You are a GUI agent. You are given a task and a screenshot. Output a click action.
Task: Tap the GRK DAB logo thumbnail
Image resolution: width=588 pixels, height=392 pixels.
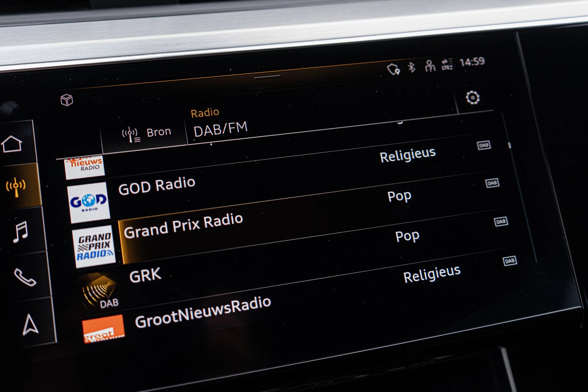(x=99, y=290)
